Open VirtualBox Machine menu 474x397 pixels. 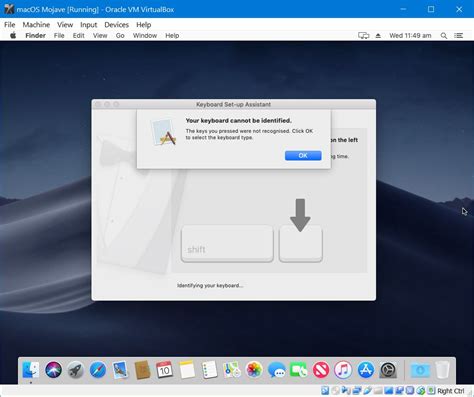point(36,25)
